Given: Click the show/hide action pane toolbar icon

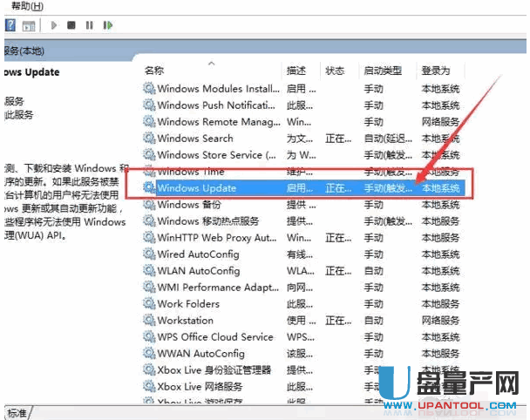Looking at the screenshot, I should (x=29, y=26).
